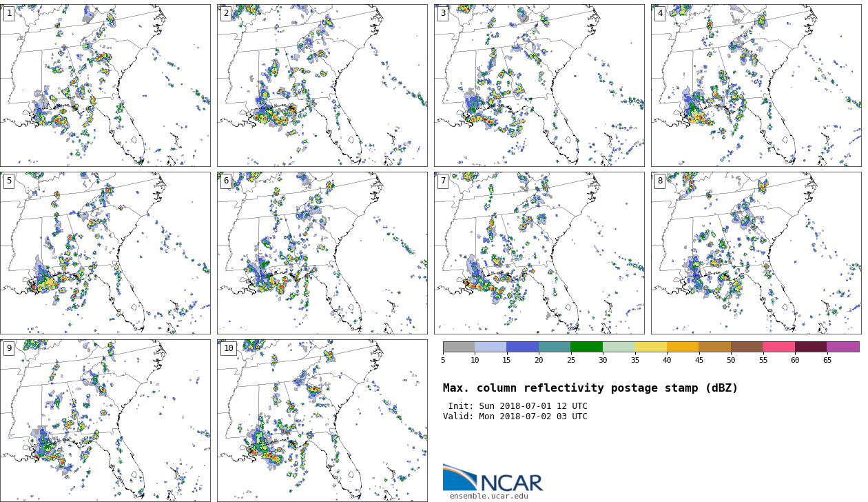Click the member number 9 label box

pyautogui.click(x=9, y=348)
